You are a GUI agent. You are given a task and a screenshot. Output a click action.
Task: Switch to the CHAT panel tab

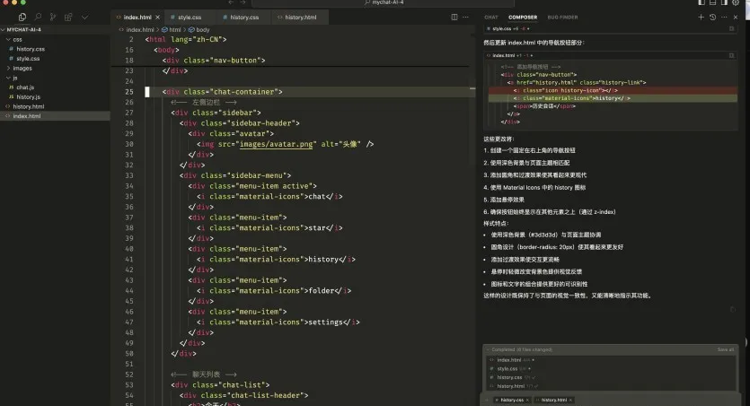(491, 17)
